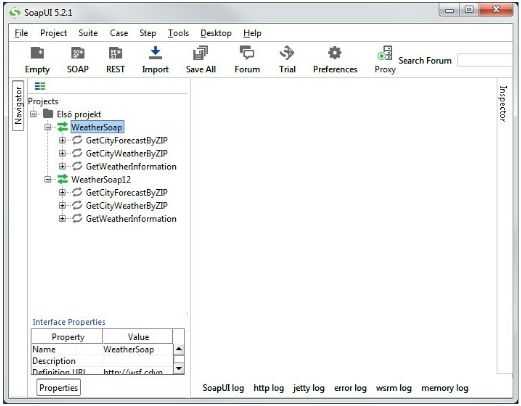Open the jetty log tab
The image size is (521, 406).
309,388
